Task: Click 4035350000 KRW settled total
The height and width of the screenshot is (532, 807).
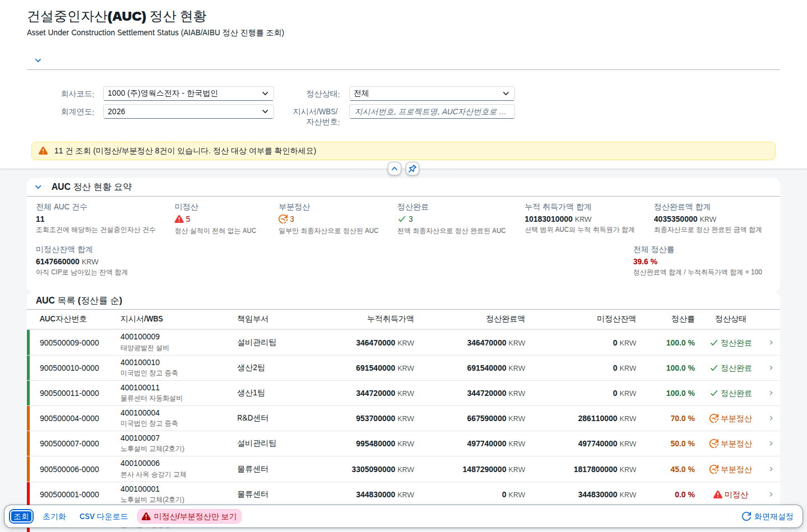Action: pos(685,219)
